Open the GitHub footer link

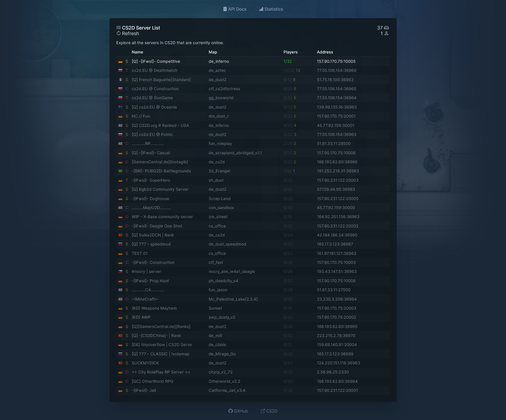pyautogui.click(x=238, y=411)
